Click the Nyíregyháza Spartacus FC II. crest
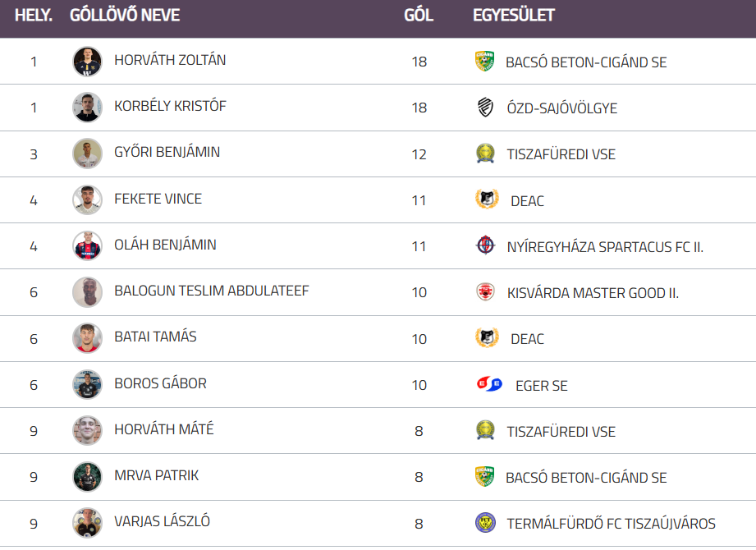 click(485, 245)
